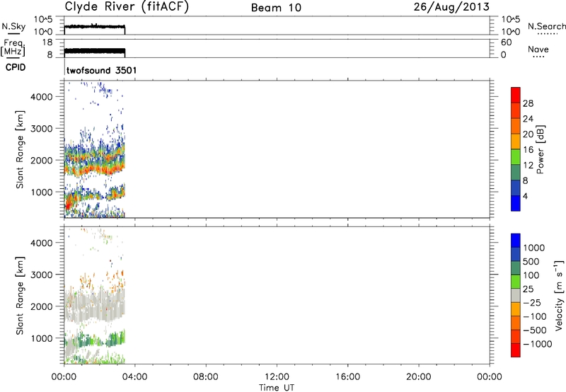566x392 pixels.
Task: Click the 08:00 time tick label
Action: pyautogui.click(x=206, y=377)
